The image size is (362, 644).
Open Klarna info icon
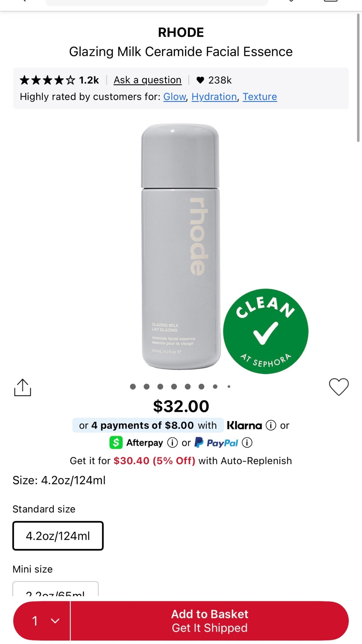click(271, 425)
